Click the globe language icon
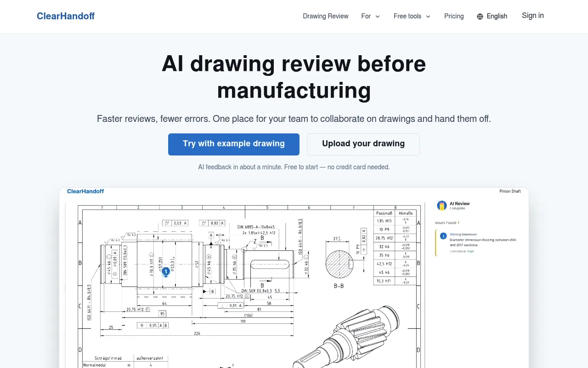 (480, 17)
